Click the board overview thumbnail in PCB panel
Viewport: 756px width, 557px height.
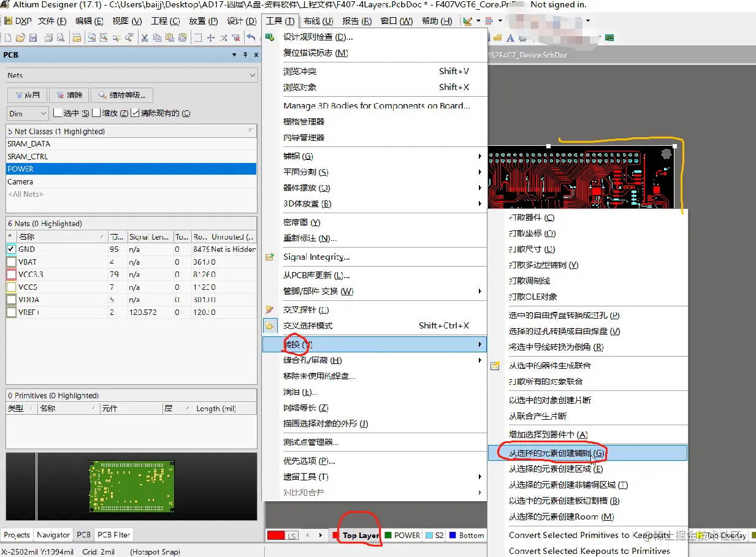click(131, 487)
